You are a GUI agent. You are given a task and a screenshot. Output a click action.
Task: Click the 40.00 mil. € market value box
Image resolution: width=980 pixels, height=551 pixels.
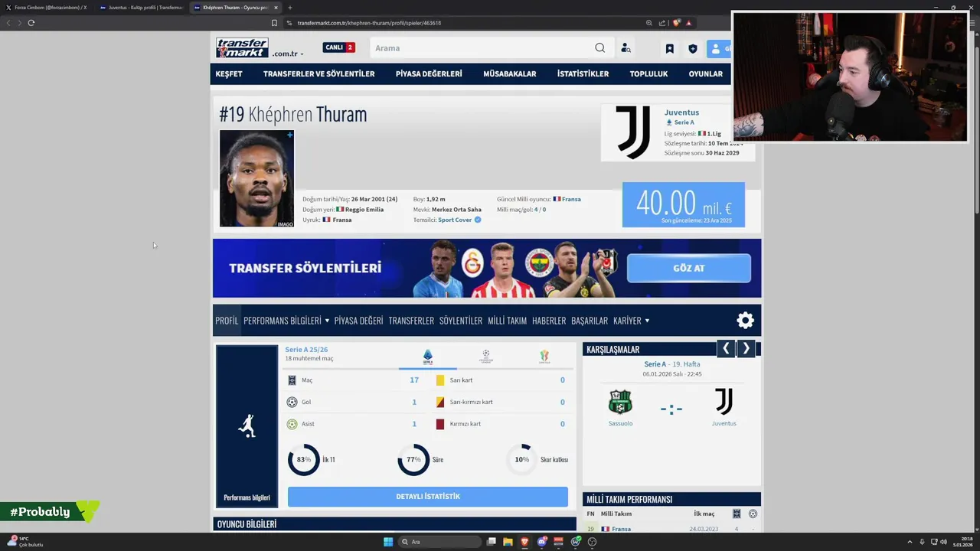coord(683,204)
